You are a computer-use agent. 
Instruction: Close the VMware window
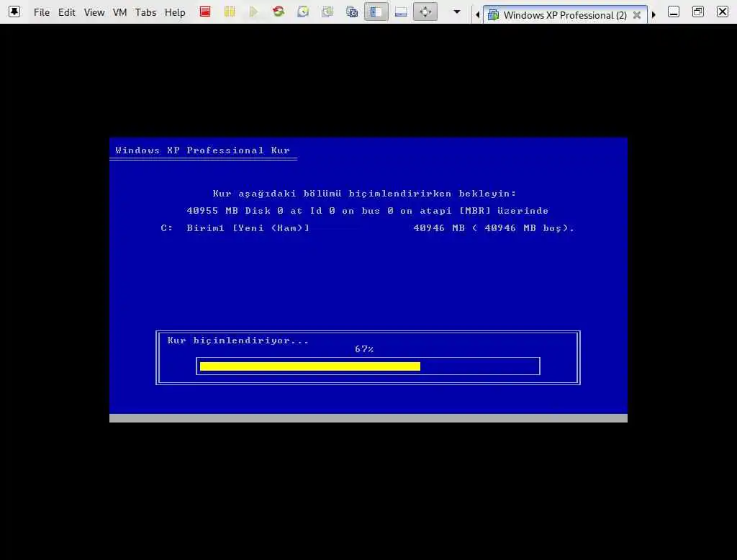point(723,12)
